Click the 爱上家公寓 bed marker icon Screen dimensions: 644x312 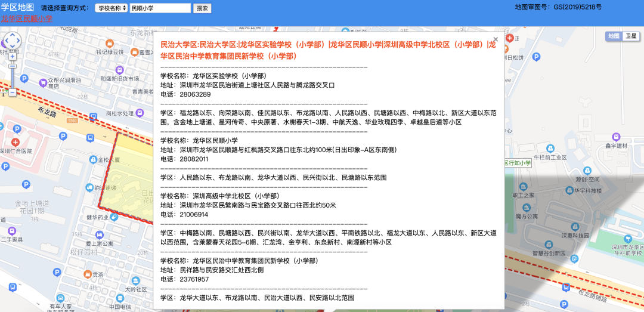(99, 234)
